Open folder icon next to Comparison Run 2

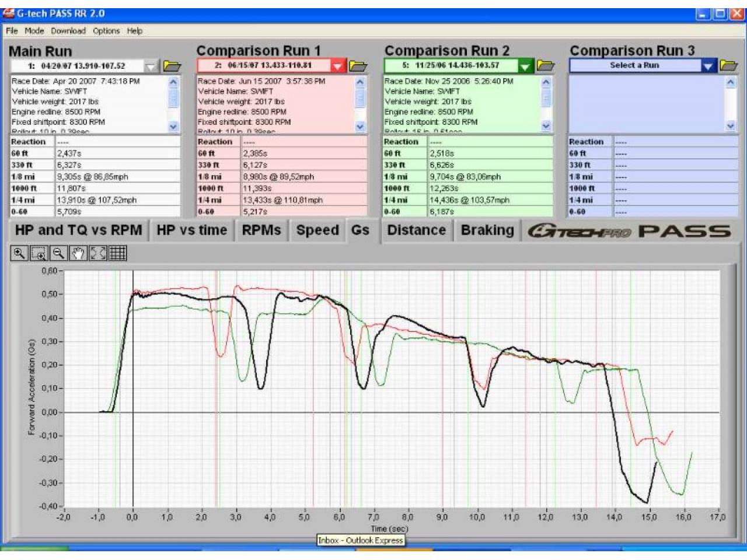tap(545, 65)
